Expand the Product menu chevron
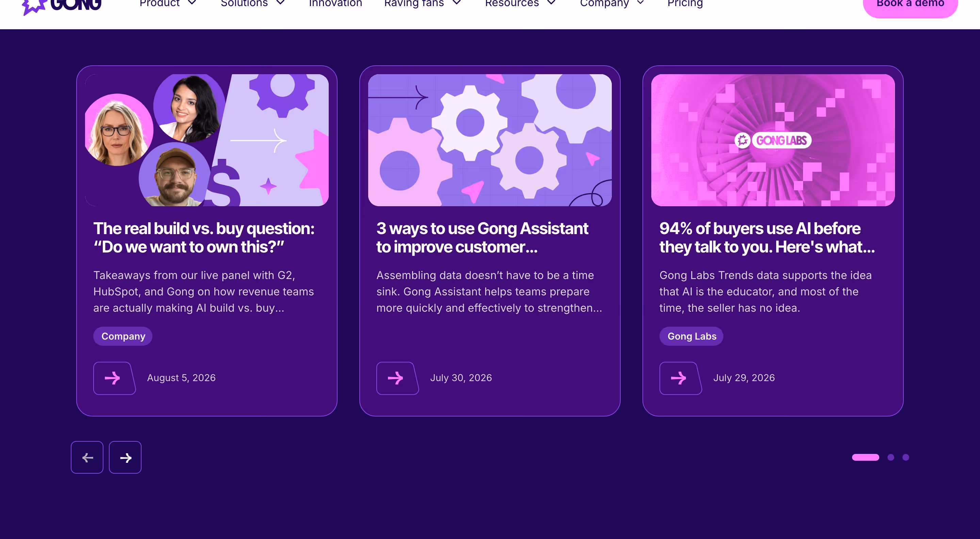 coord(192,3)
